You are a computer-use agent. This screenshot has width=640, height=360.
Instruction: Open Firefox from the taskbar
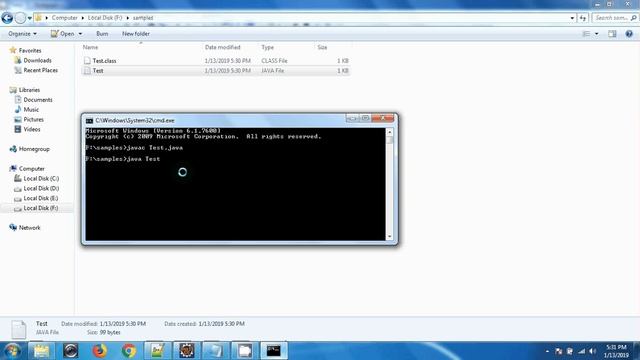(99, 351)
